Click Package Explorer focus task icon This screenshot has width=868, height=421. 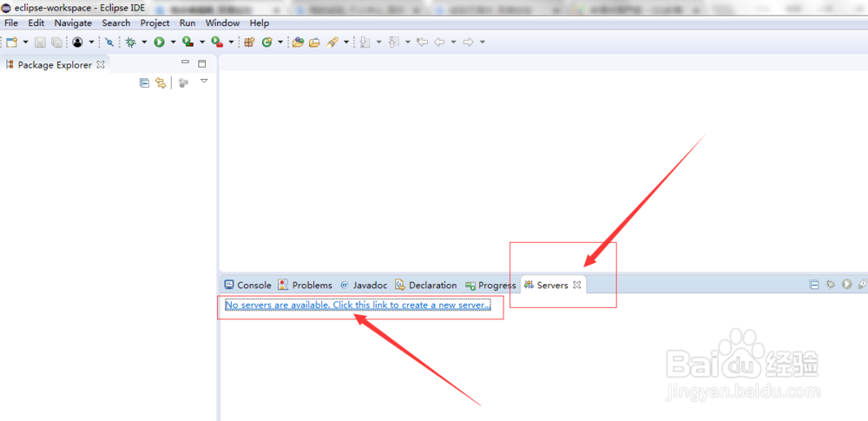point(184,83)
